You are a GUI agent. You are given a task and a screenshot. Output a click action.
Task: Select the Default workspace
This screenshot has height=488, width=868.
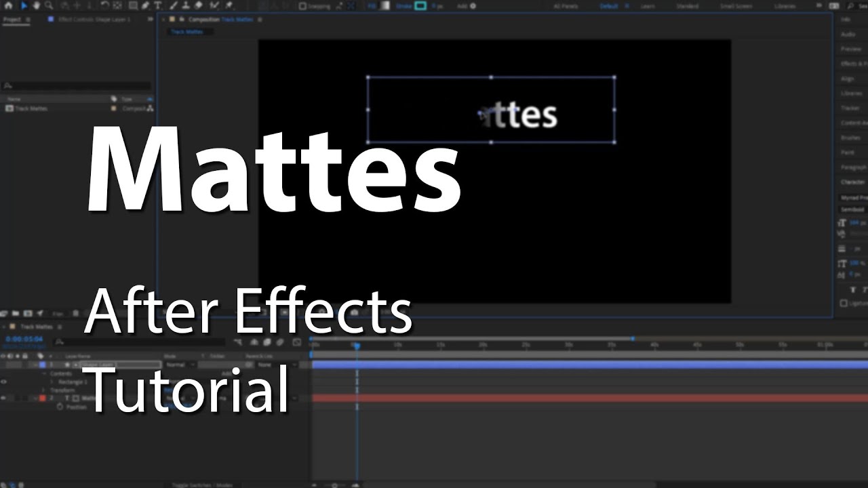(x=610, y=6)
